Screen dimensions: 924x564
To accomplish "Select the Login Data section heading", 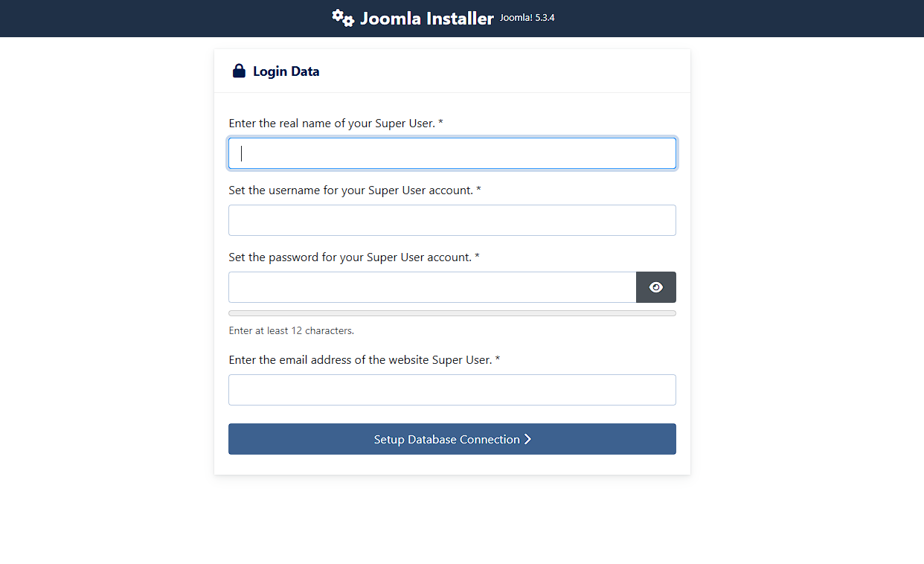I will pyautogui.click(x=286, y=71).
